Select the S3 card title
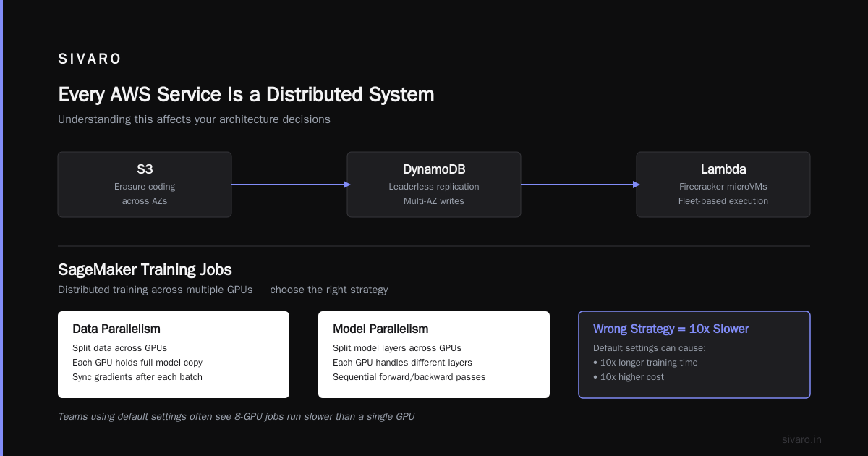 [x=145, y=169]
